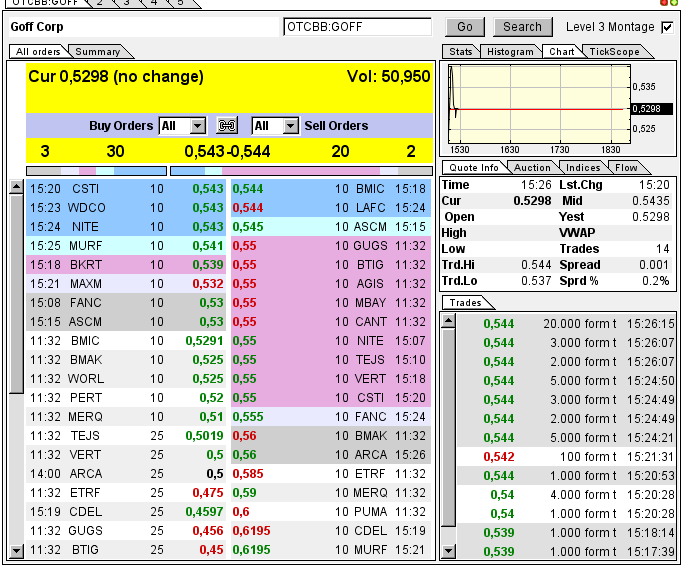This screenshot has height=567, width=684.
Task: Click the buy-side depth color bar
Action: pos(96,171)
